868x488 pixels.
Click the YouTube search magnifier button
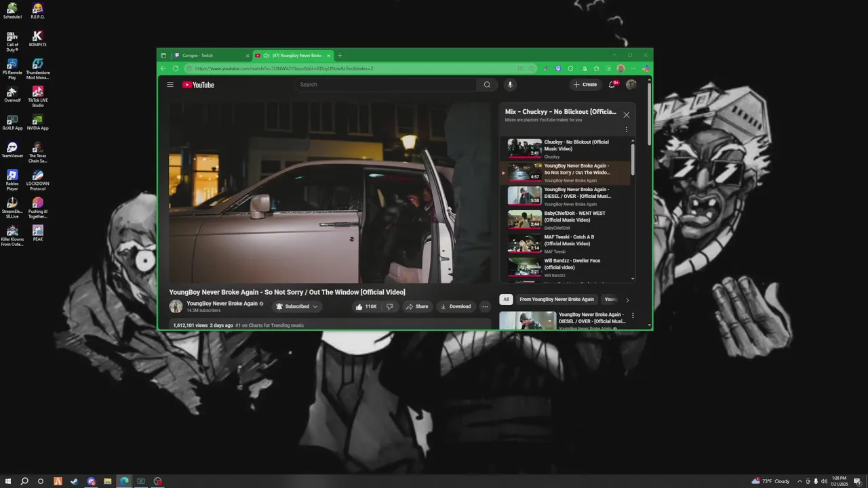point(487,85)
